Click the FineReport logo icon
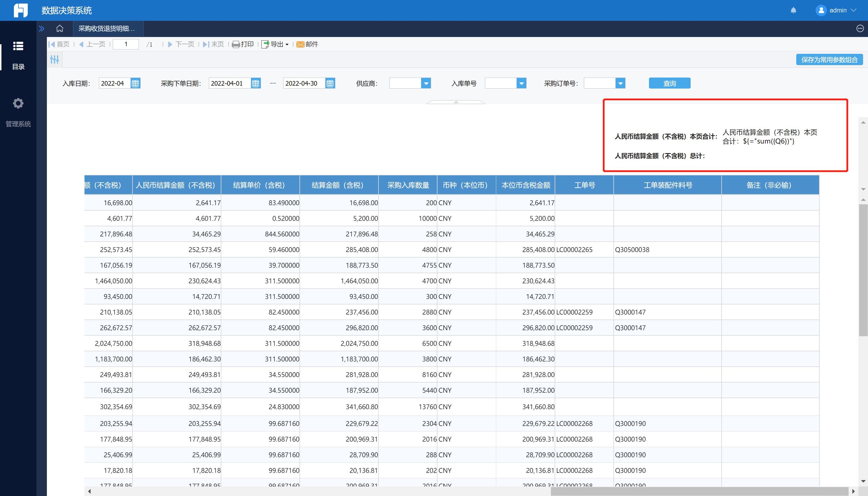The image size is (868, 496). coord(21,10)
